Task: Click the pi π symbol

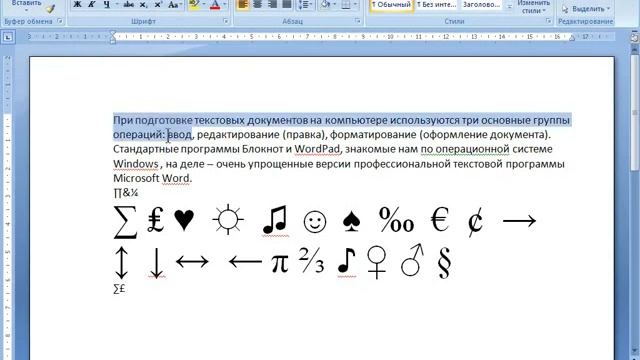Action: pyautogui.click(x=280, y=263)
